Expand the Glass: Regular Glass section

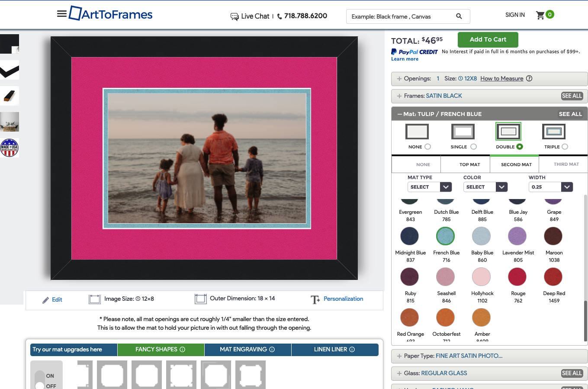[x=489, y=373]
